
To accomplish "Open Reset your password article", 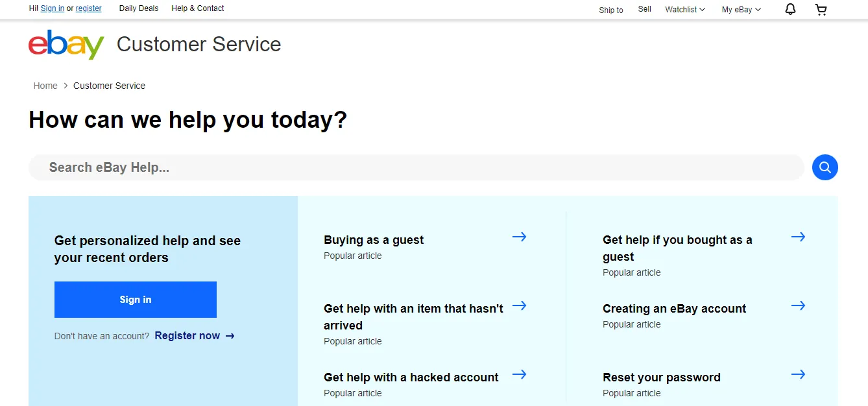I will click(662, 377).
